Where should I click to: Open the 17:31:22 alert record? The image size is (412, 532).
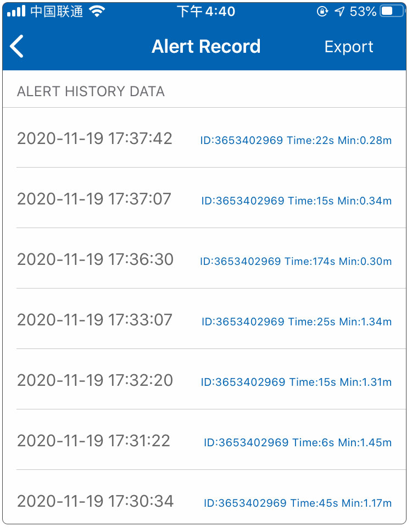tap(204, 440)
